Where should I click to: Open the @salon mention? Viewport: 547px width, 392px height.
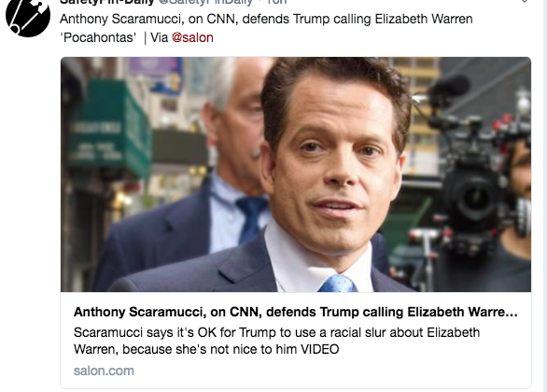tap(192, 37)
